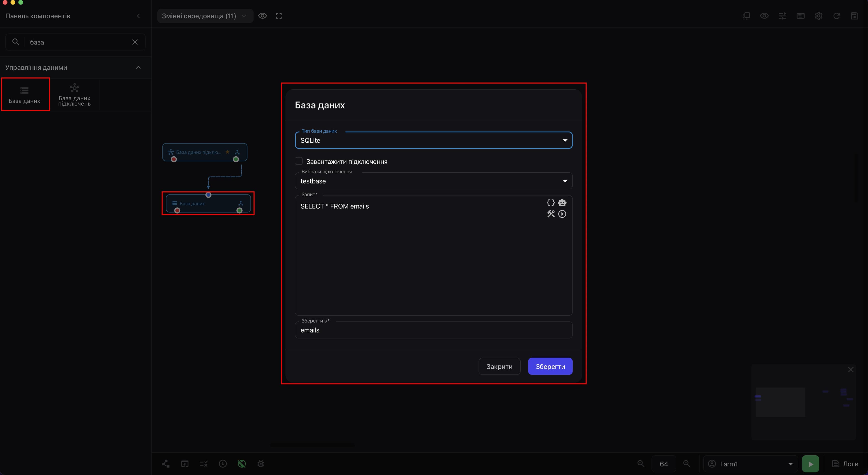The image size is (868, 475).
Task: Run the project with the green play button
Action: point(810,463)
